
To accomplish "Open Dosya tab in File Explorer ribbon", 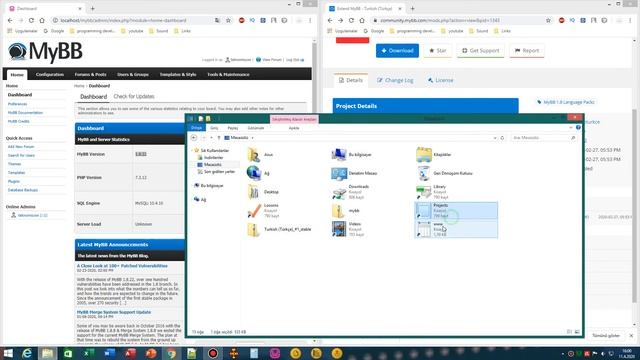I will [197, 128].
